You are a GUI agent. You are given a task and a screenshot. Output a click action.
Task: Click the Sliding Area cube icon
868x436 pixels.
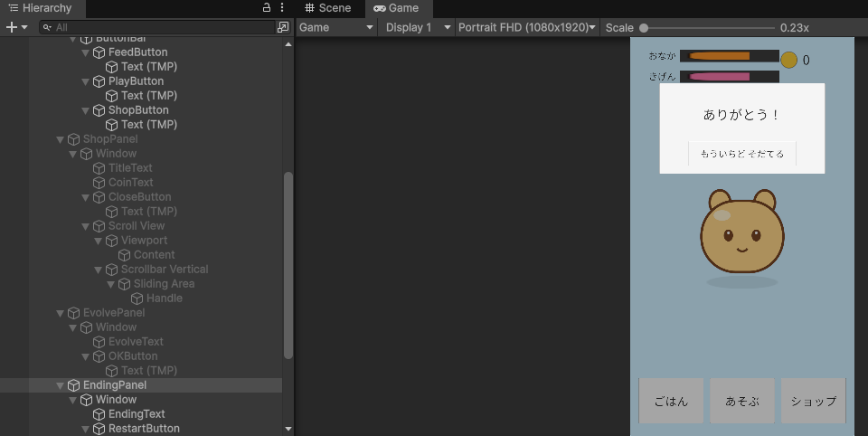click(x=124, y=284)
